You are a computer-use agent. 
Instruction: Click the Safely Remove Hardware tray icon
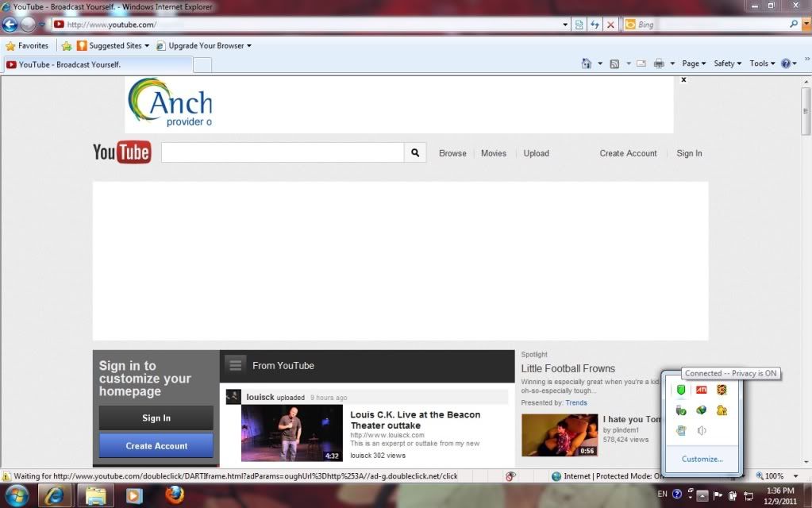coord(681,410)
